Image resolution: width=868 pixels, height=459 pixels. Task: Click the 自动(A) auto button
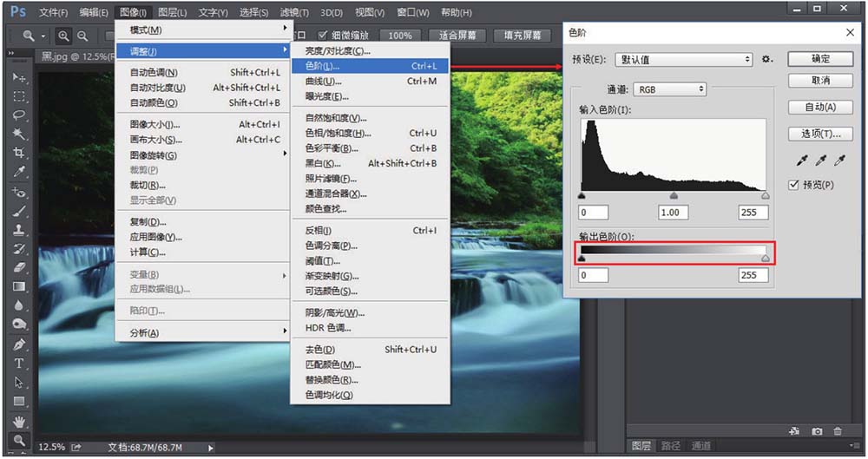[x=819, y=108]
